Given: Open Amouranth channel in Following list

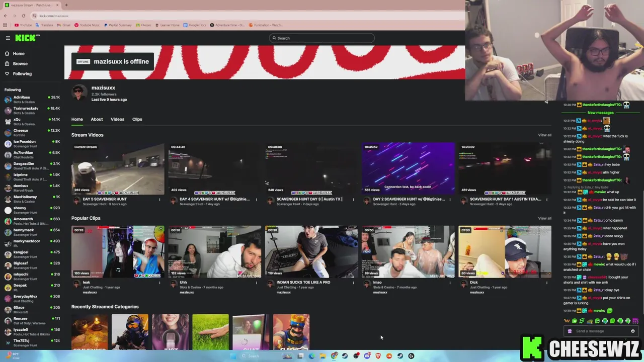Looking at the screenshot, I should 32,221.
